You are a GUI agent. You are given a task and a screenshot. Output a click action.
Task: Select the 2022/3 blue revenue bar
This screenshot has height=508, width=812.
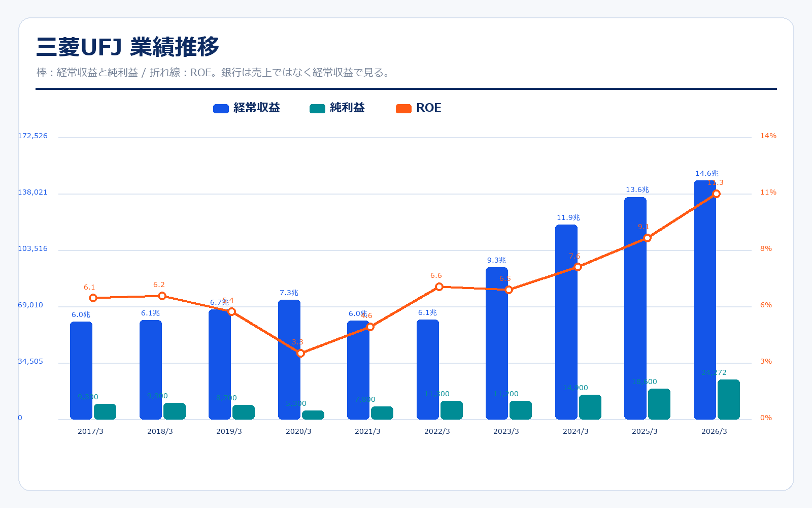(428, 369)
